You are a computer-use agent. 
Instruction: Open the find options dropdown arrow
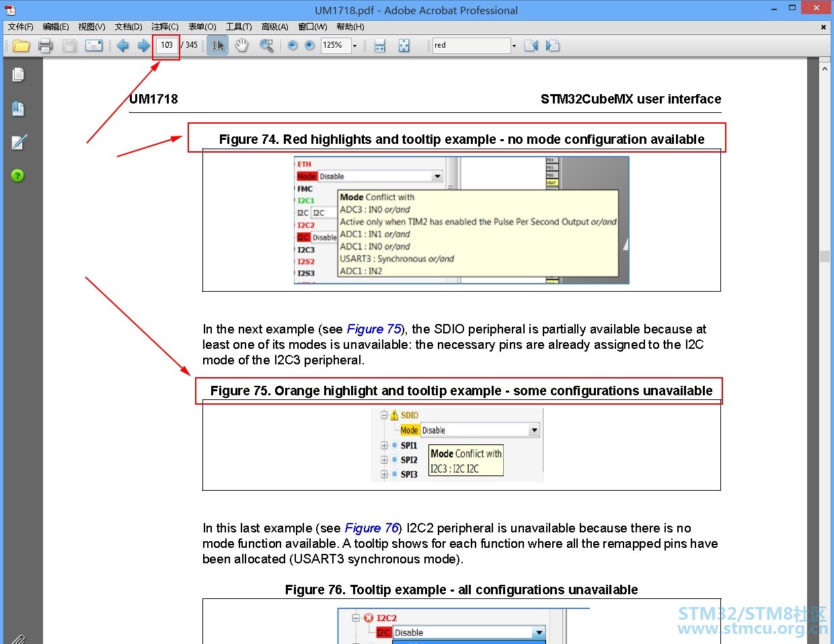(514, 46)
